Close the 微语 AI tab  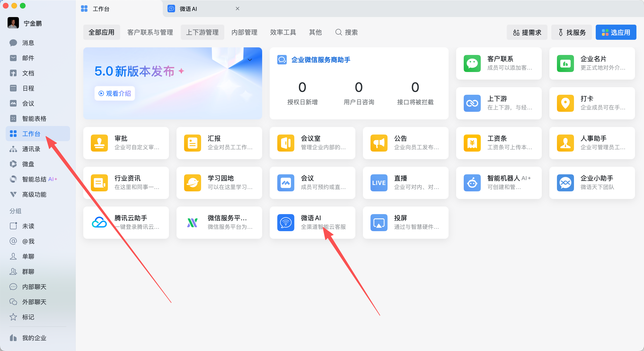pyautogui.click(x=238, y=9)
